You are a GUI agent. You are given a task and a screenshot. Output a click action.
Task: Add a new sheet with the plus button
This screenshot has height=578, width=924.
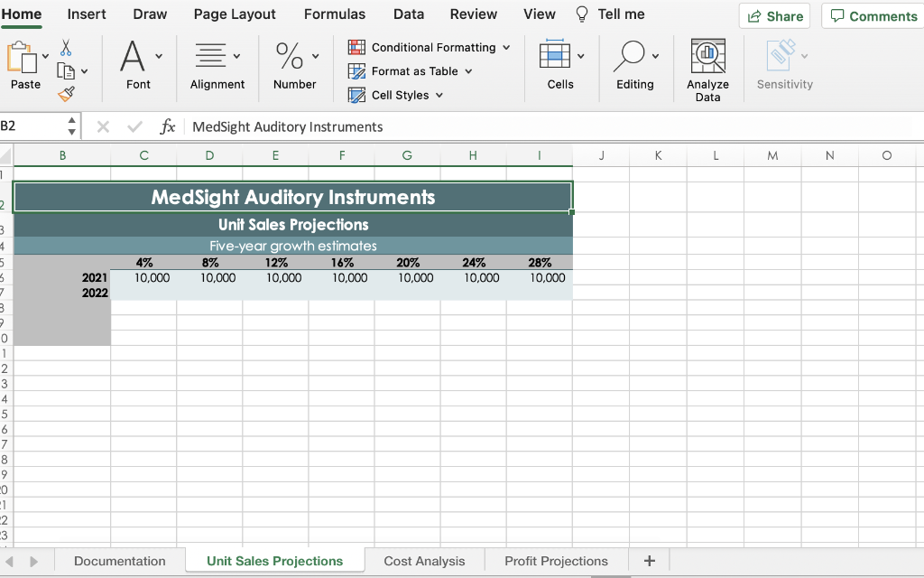click(649, 561)
